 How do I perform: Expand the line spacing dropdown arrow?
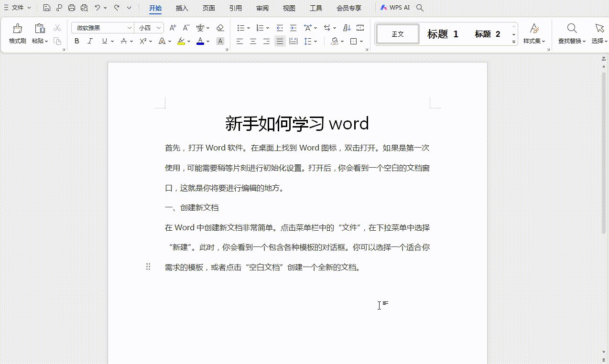pyautogui.click(x=316, y=42)
